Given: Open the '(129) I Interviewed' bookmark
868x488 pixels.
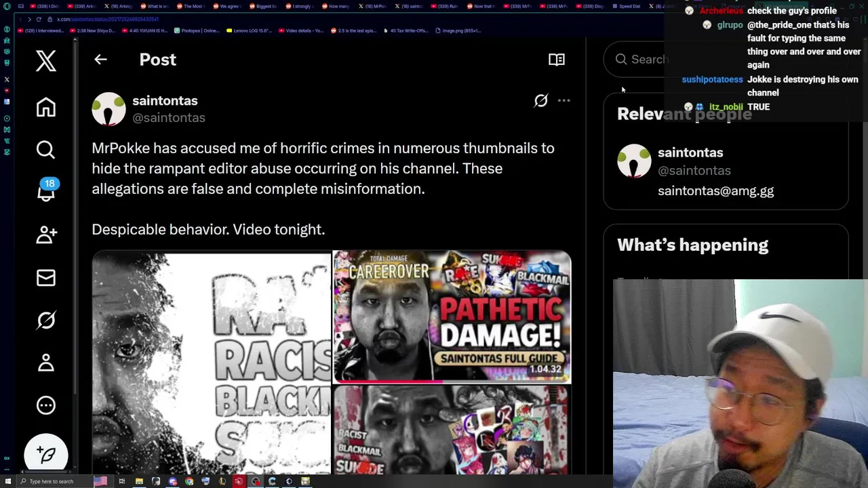Looking at the screenshot, I should (x=41, y=30).
